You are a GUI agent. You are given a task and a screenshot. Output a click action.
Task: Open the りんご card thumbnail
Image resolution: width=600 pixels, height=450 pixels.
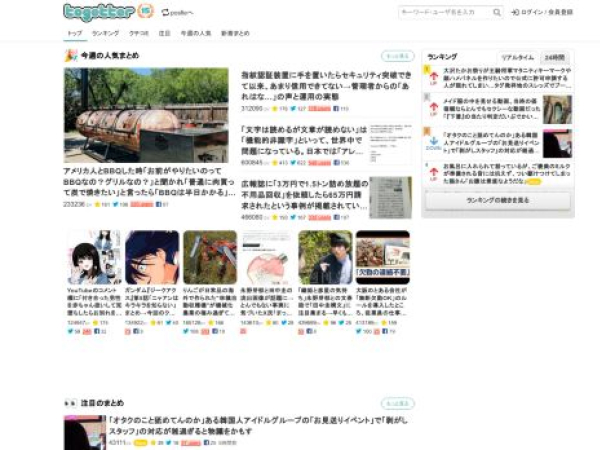pos(210,257)
